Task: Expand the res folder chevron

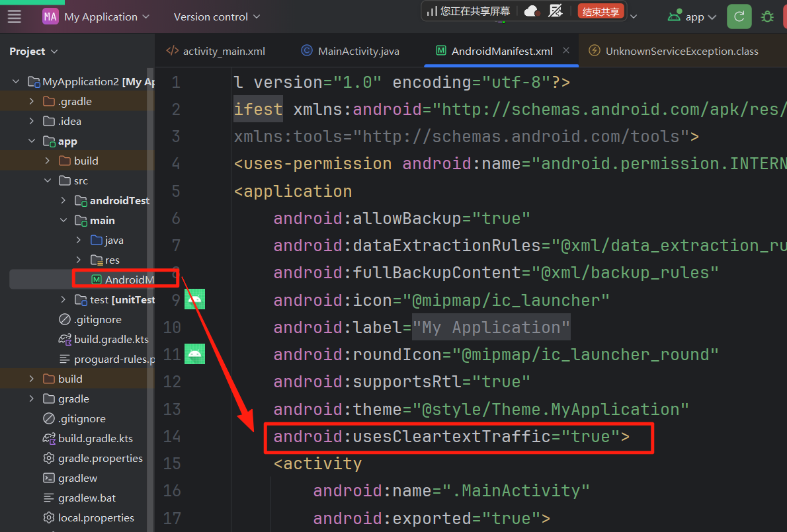Action: [x=79, y=260]
